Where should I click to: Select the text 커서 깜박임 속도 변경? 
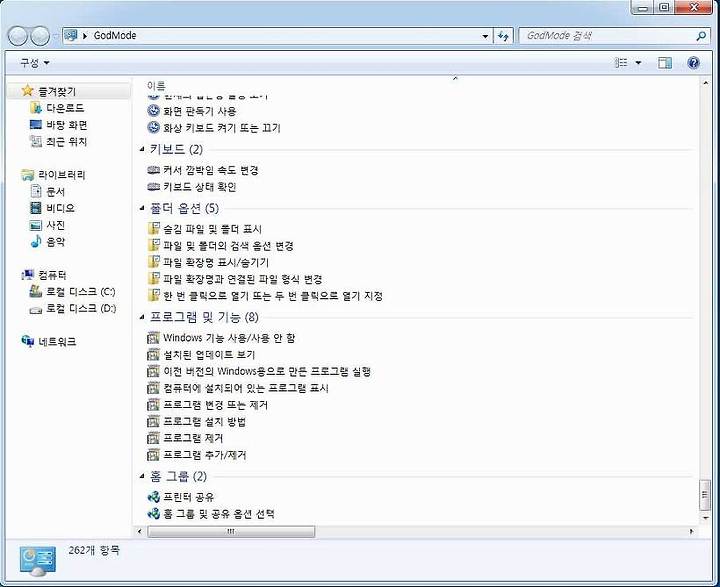[x=211, y=170]
